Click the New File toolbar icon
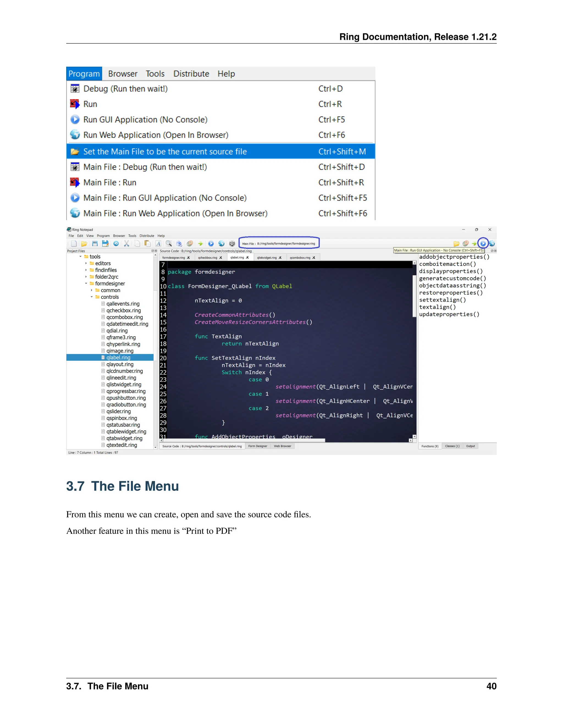563x728 pixels. [x=74, y=244]
